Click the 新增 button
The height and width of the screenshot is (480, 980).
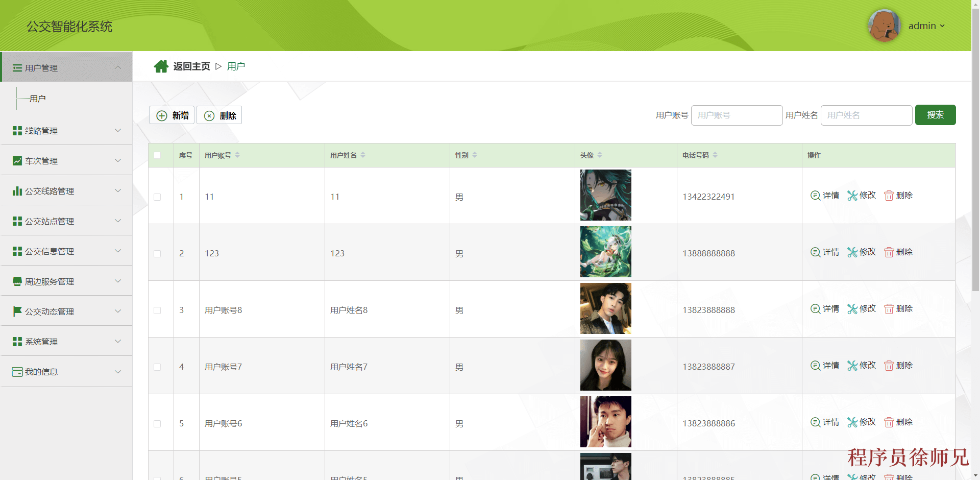click(x=172, y=115)
